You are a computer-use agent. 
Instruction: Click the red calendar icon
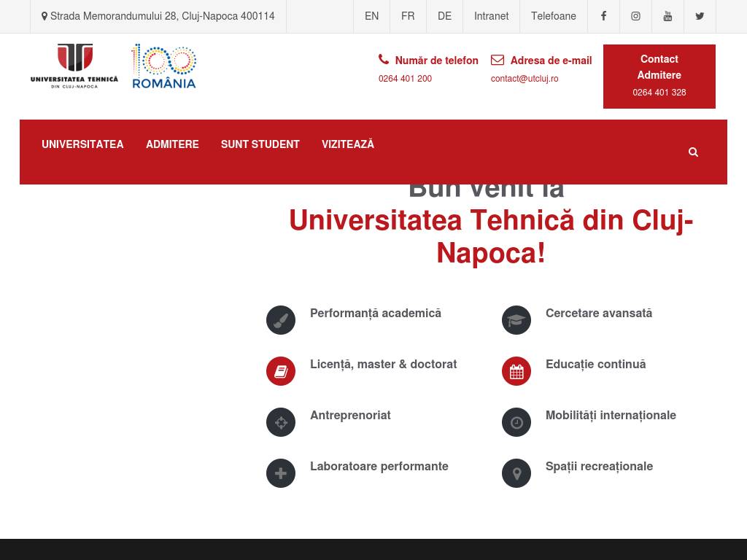pyautogui.click(x=516, y=371)
